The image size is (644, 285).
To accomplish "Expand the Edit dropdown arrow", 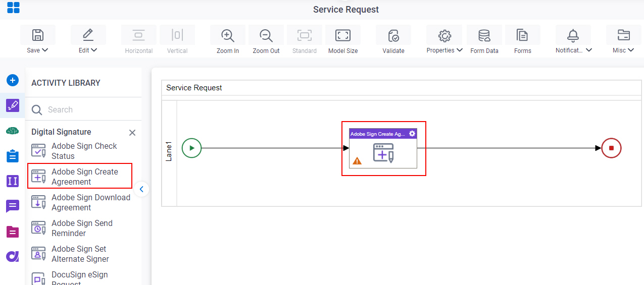I will [x=94, y=50].
